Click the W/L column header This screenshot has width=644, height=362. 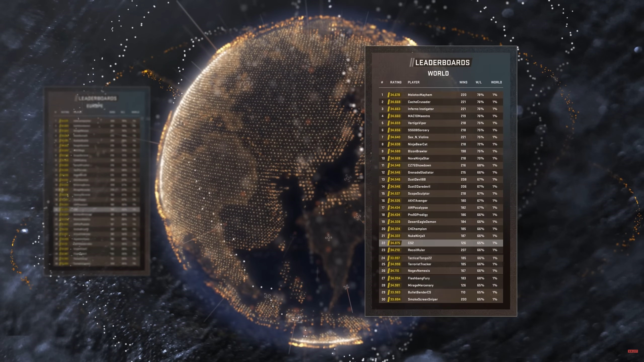[478, 82]
